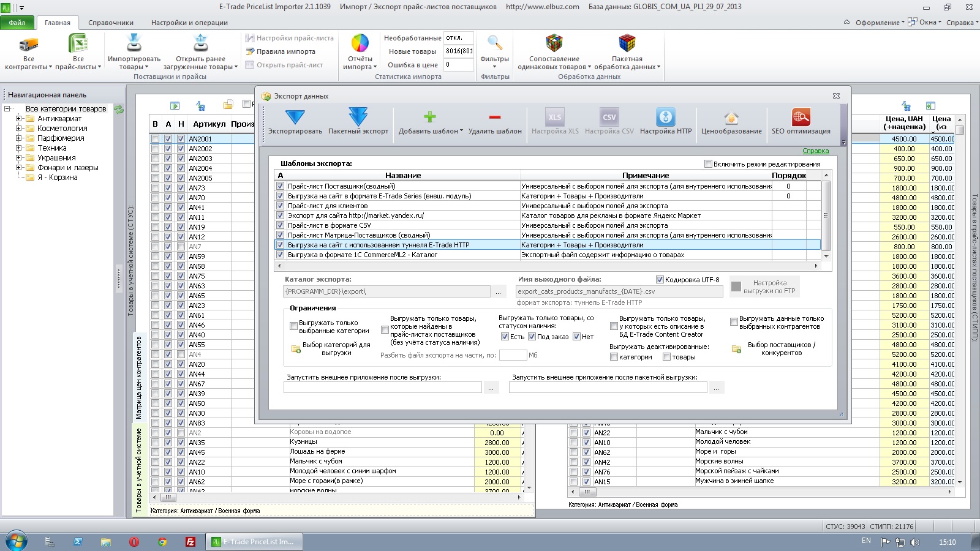Switch to the Справочники ribbon tab
The width and height of the screenshot is (980, 551).
tap(111, 23)
